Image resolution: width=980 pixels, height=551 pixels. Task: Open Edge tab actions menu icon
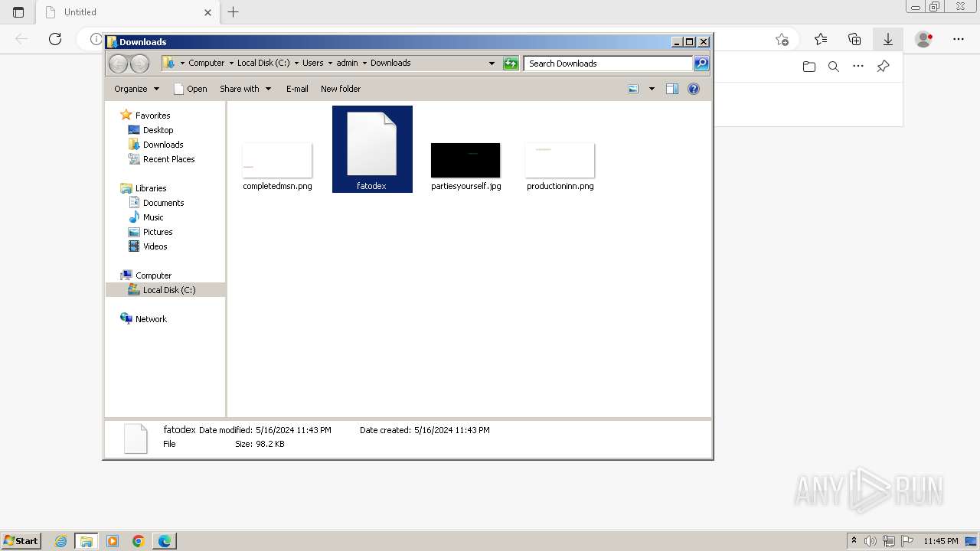pos(18,12)
